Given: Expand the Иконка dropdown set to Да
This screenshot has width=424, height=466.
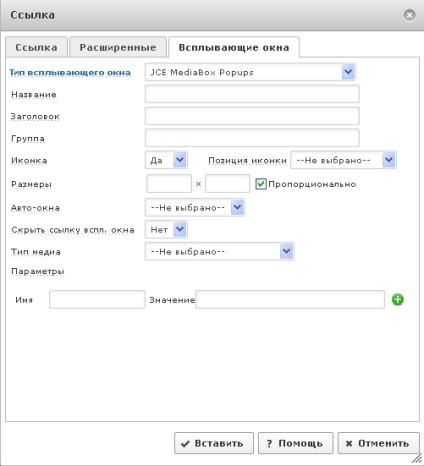Looking at the screenshot, I should pyautogui.click(x=166, y=160).
